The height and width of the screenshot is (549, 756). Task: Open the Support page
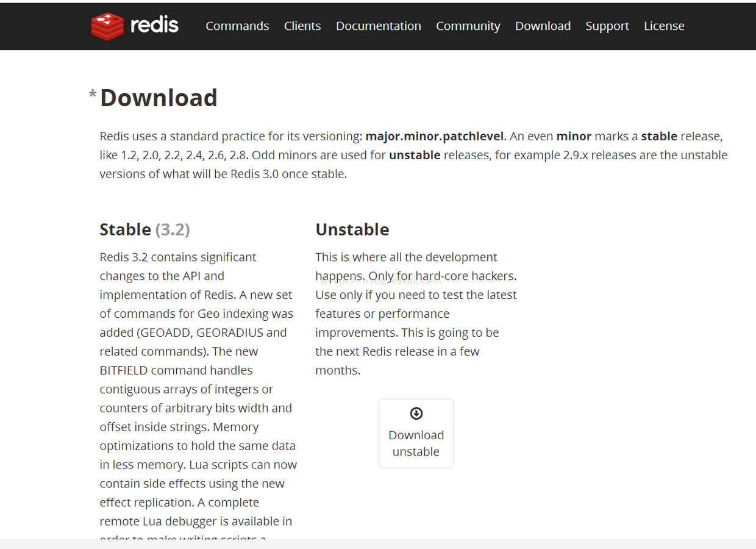607,26
